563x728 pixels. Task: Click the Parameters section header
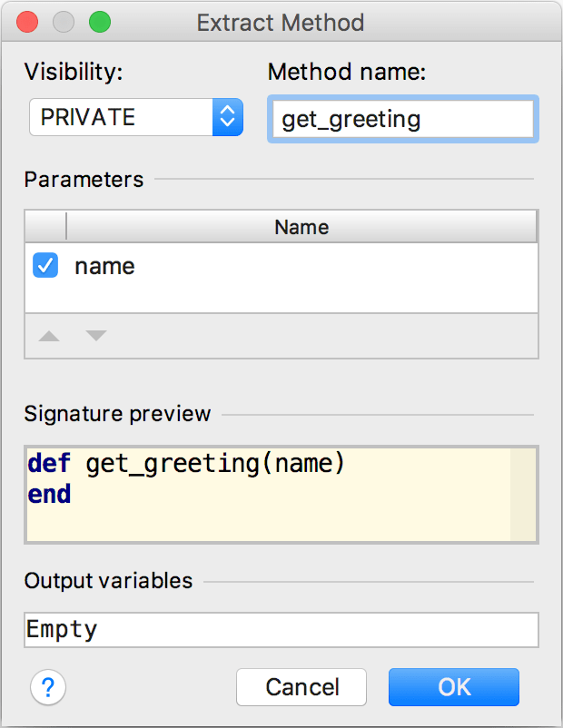click(x=84, y=180)
